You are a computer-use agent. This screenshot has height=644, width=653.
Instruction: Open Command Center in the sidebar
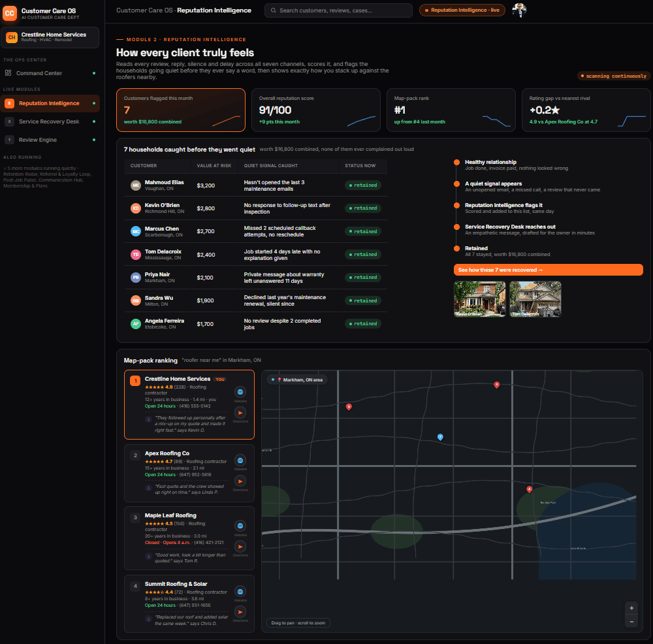click(x=50, y=73)
